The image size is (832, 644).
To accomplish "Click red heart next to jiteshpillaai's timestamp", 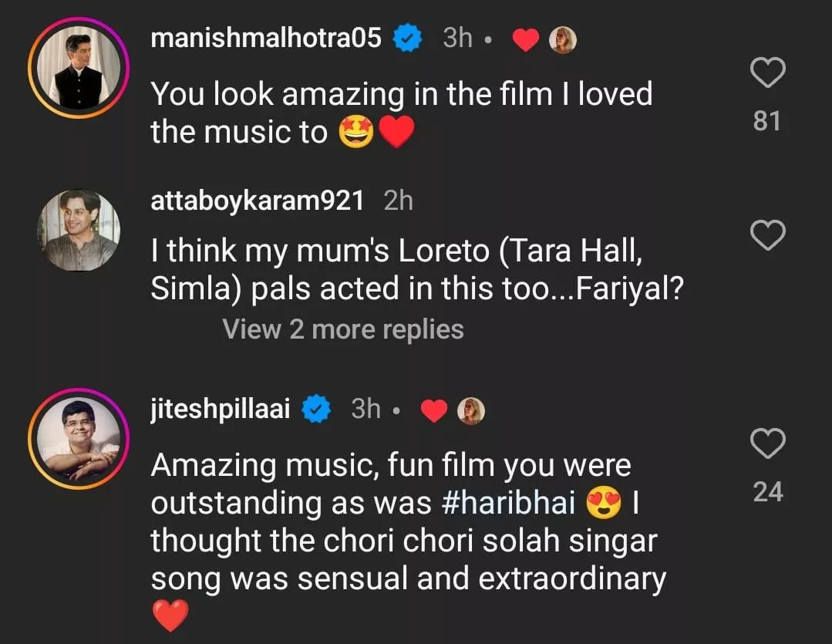I will 434,411.
